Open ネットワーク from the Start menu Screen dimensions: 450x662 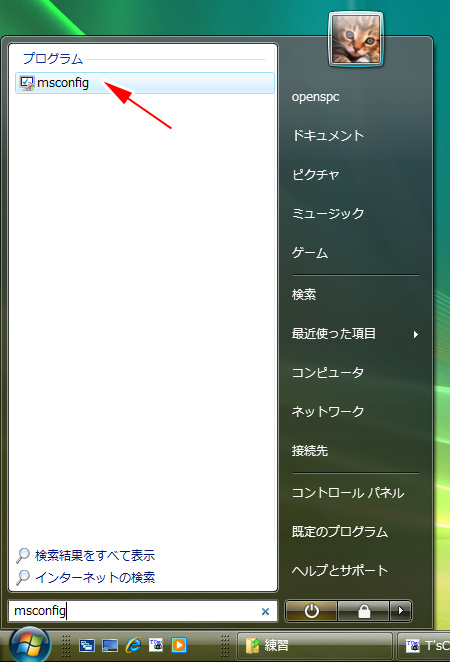pyautogui.click(x=328, y=411)
